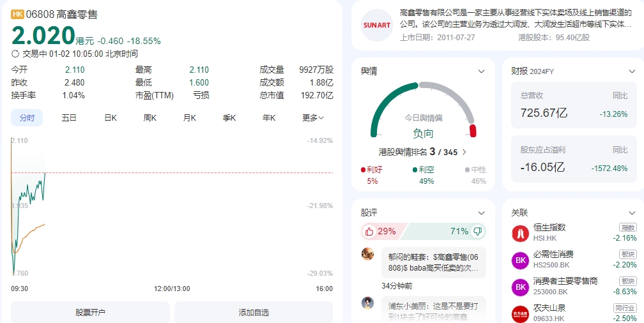The width and height of the screenshot is (644, 323).
Task: Collapse the 舆情 panel chevron
Action: [x=481, y=71]
